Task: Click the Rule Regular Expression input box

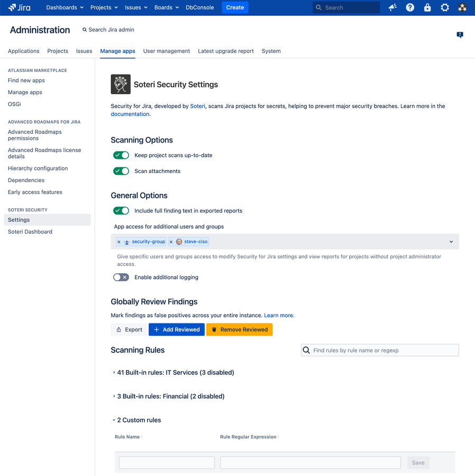Action: pos(310,463)
